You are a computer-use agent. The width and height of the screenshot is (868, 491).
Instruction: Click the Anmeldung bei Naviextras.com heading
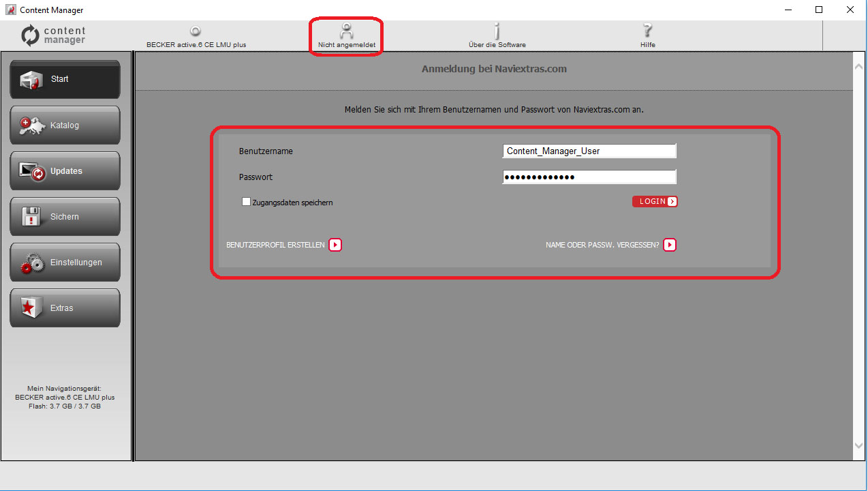coord(494,69)
